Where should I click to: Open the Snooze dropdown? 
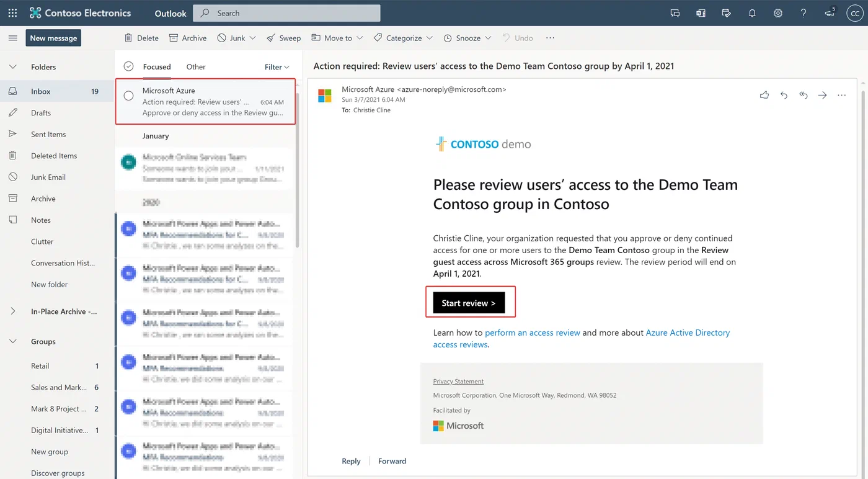click(467, 38)
